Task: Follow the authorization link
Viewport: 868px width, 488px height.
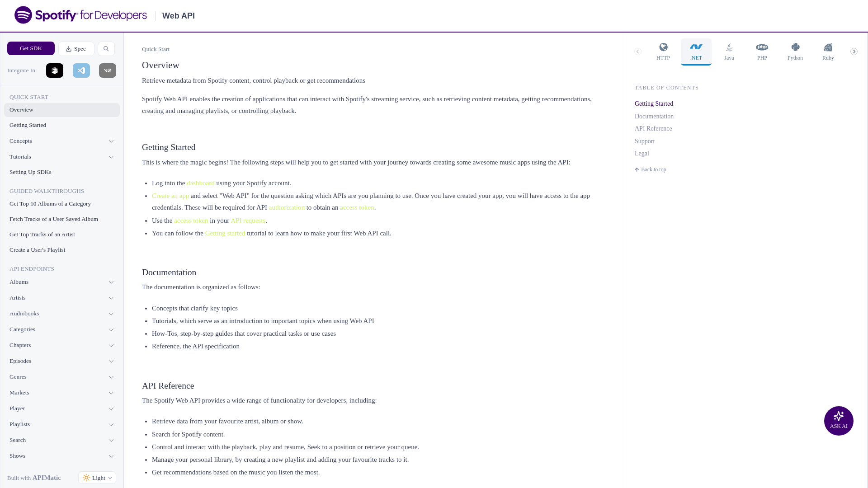Action: pyautogui.click(x=287, y=207)
